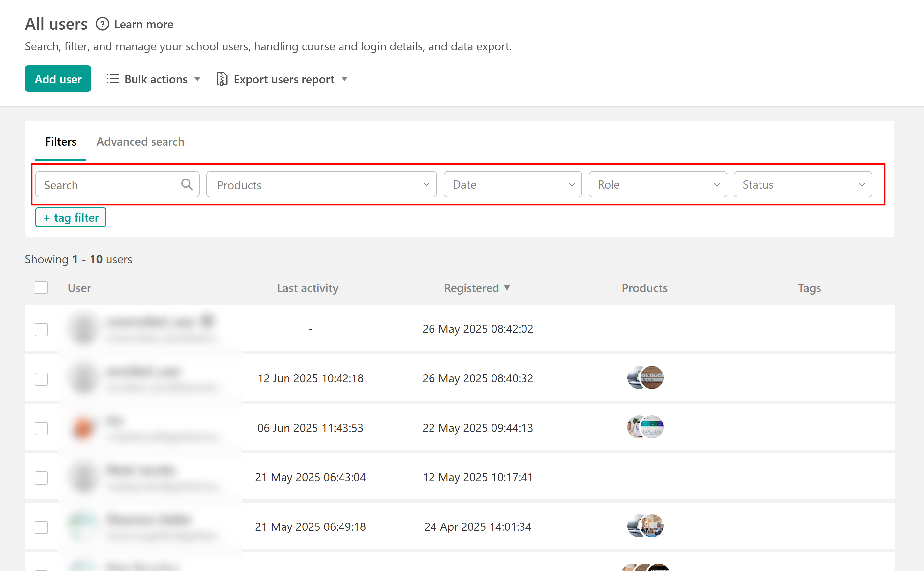Select the Filters tab
The width and height of the screenshot is (924, 571).
click(x=60, y=142)
